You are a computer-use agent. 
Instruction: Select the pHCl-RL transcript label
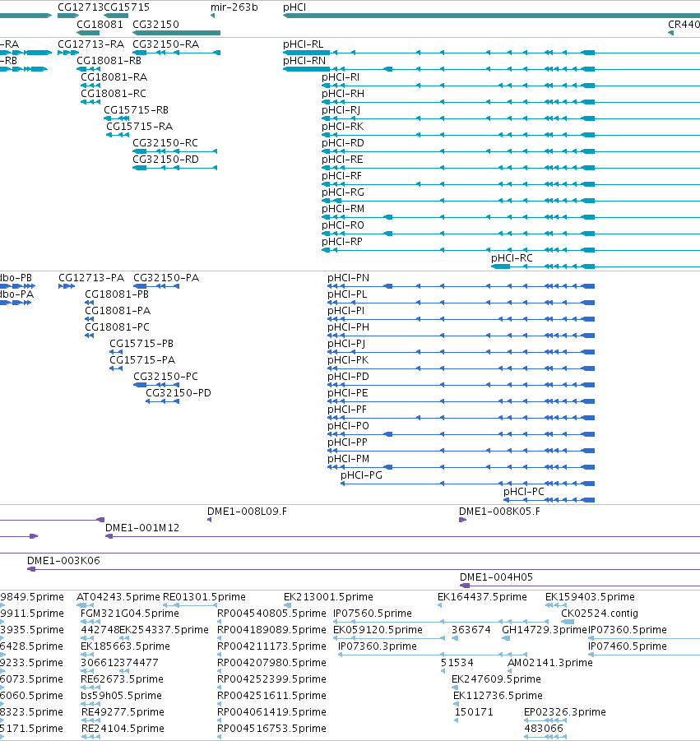[304, 44]
